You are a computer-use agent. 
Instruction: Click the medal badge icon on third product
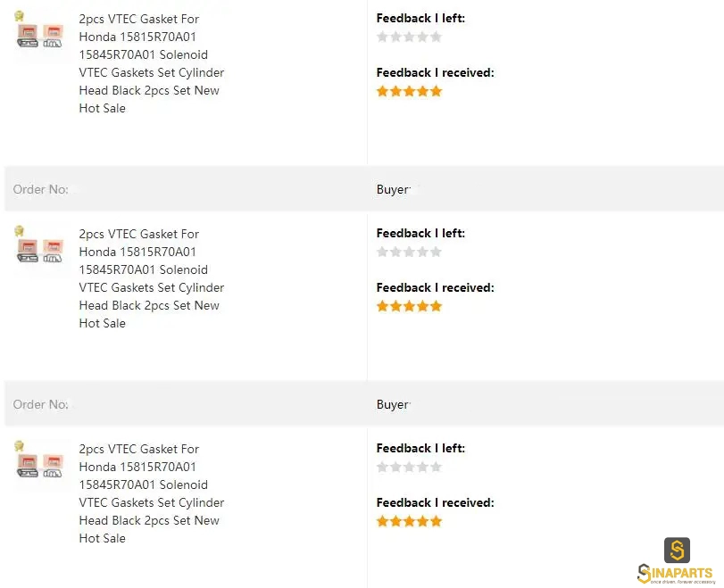[19, 446]
